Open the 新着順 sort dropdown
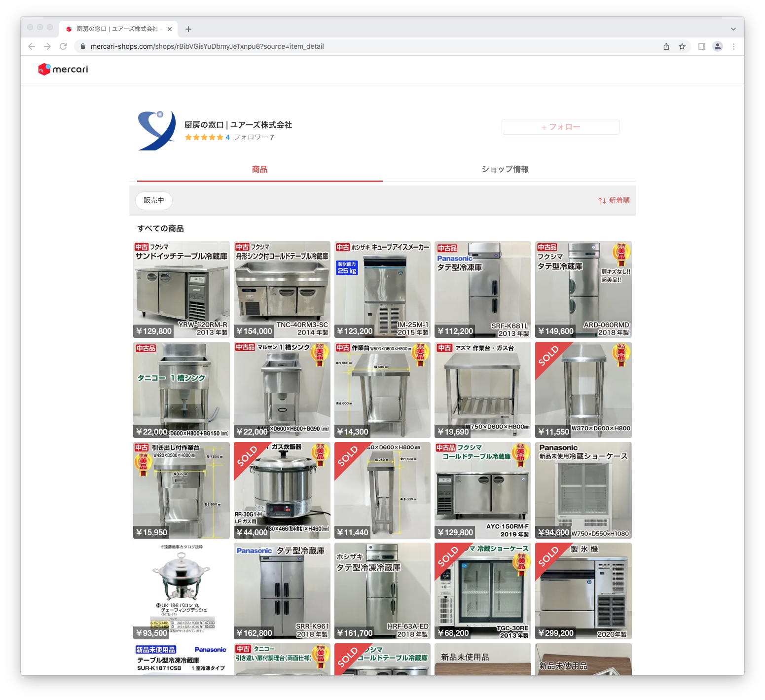765x700 pixels. click(614, 200)
